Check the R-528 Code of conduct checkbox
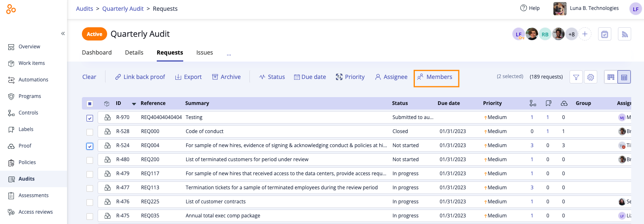This screenshot has height=224, width=644. point(90,132)
